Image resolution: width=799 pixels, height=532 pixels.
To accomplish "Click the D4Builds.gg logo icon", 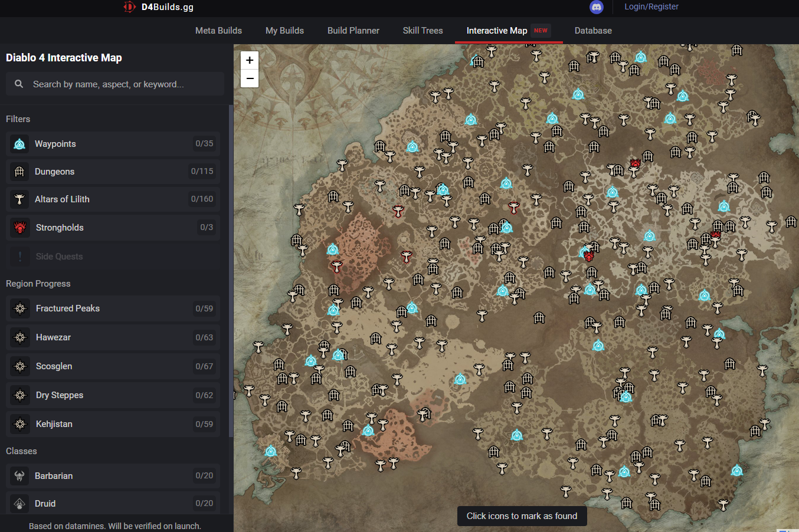I will tap(129, 7).
